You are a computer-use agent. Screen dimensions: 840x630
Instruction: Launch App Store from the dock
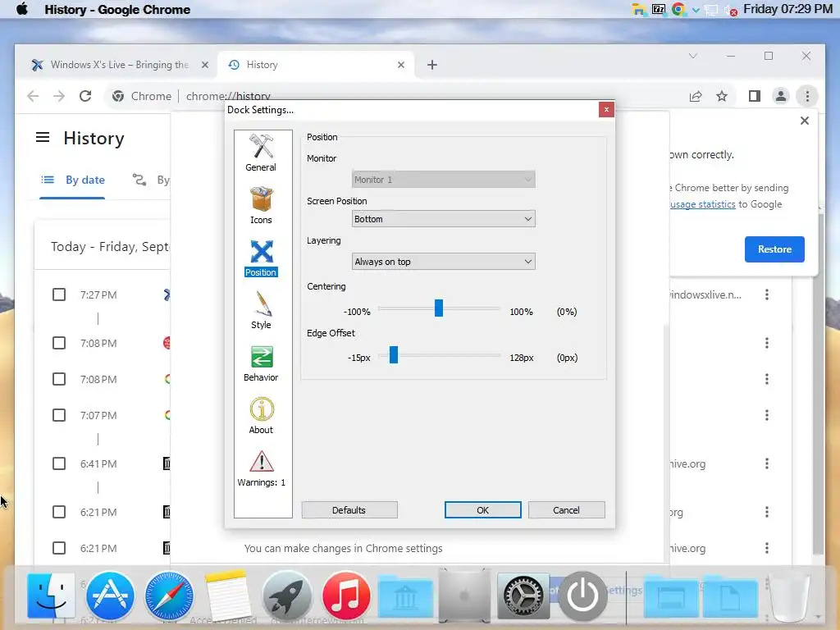click(110, 596)
